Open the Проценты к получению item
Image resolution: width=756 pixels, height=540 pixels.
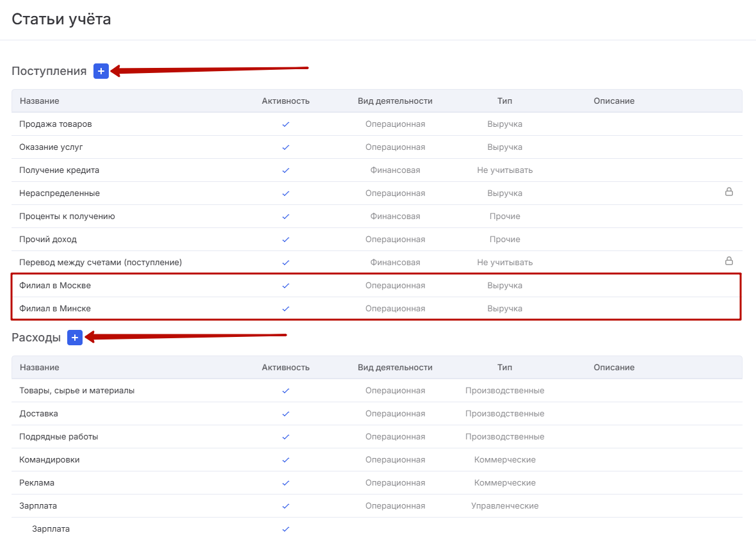67,217
